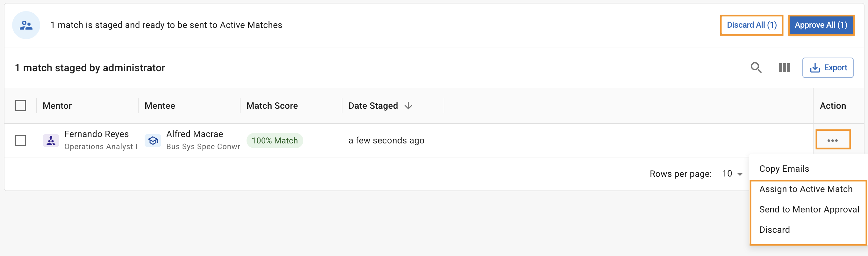Choose Assign to Active Match
Image resolution: width=868 pixels, height=256 pixels.
point(806,189)
